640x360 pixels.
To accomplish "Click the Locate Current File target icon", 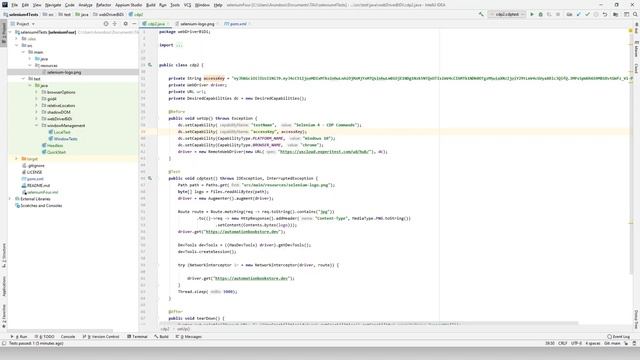I will pos(106,24).
